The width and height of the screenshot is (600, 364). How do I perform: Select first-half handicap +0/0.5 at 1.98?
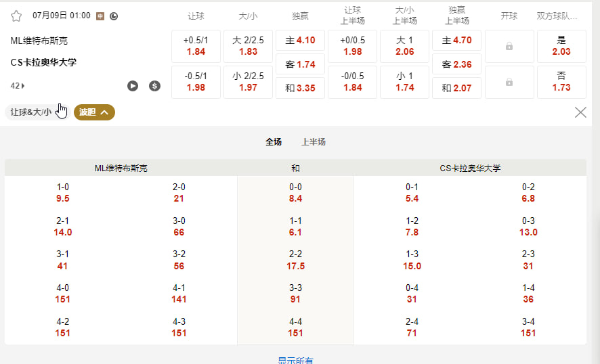[352, 46]
